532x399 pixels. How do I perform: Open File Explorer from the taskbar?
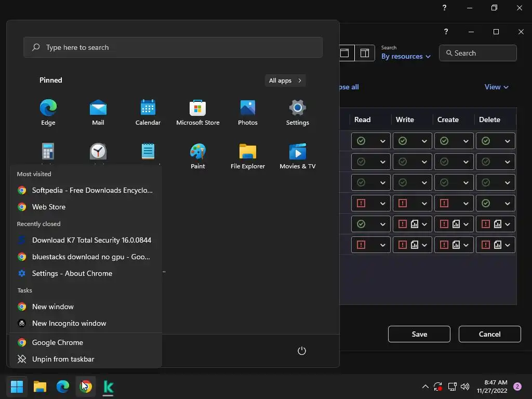point(39,387)
